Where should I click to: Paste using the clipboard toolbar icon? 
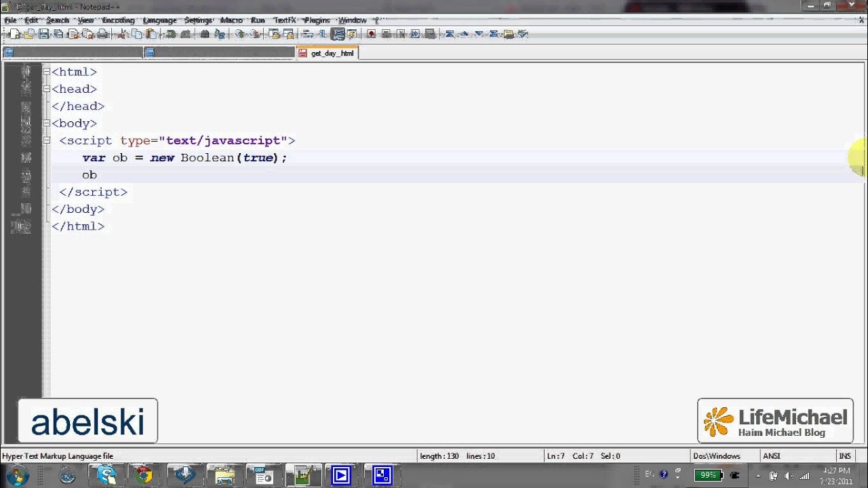(x=151, y=34)
